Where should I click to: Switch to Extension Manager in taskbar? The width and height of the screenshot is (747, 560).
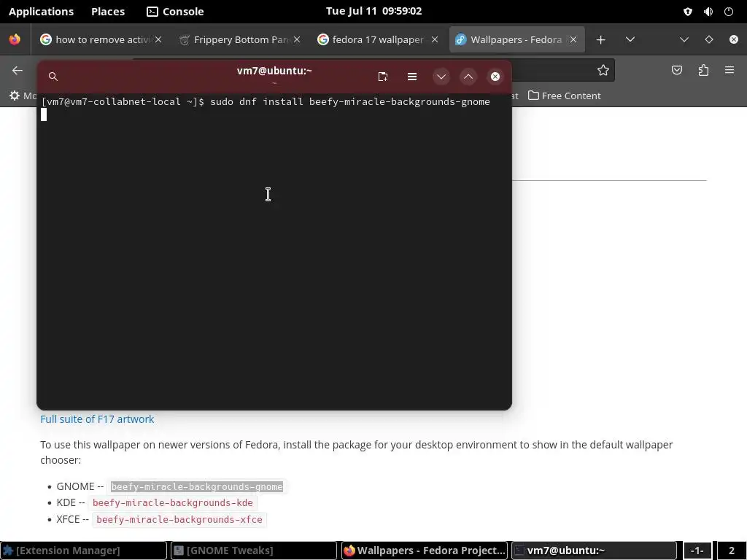83,551
